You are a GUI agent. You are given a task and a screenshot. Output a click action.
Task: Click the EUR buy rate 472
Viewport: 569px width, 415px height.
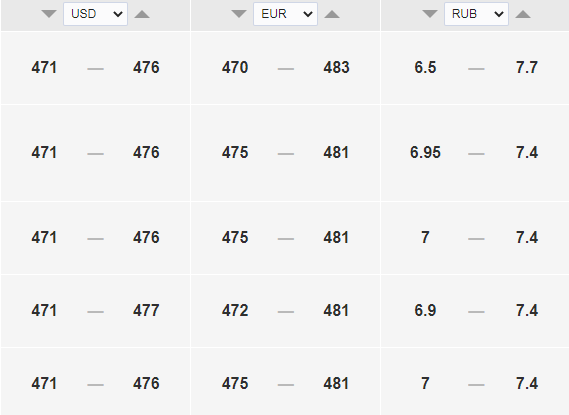(235, 311)
